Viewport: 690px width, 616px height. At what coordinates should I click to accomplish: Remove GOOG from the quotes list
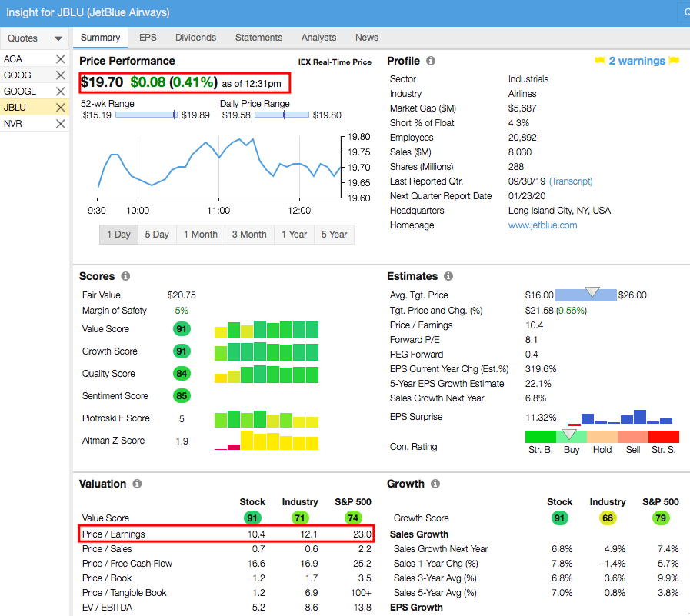click(x=60, y=75)
